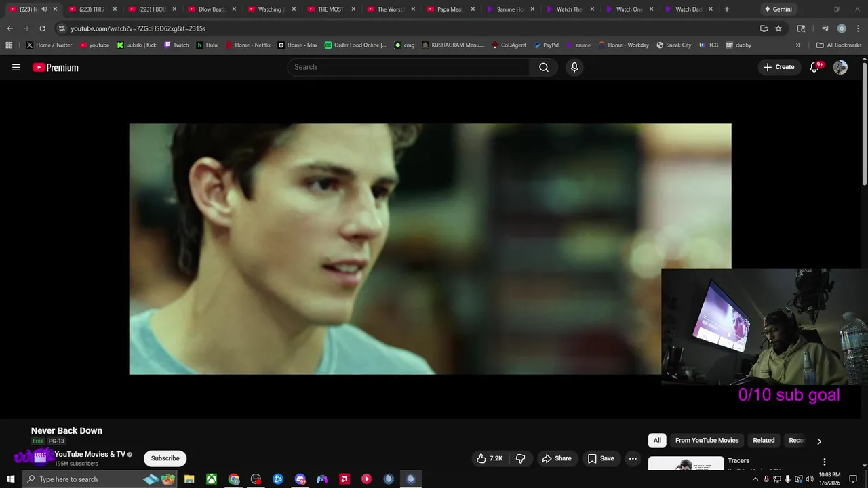Select the Related filter chip
This screenshot has height=488, width=868.
[x=764, y=441]
